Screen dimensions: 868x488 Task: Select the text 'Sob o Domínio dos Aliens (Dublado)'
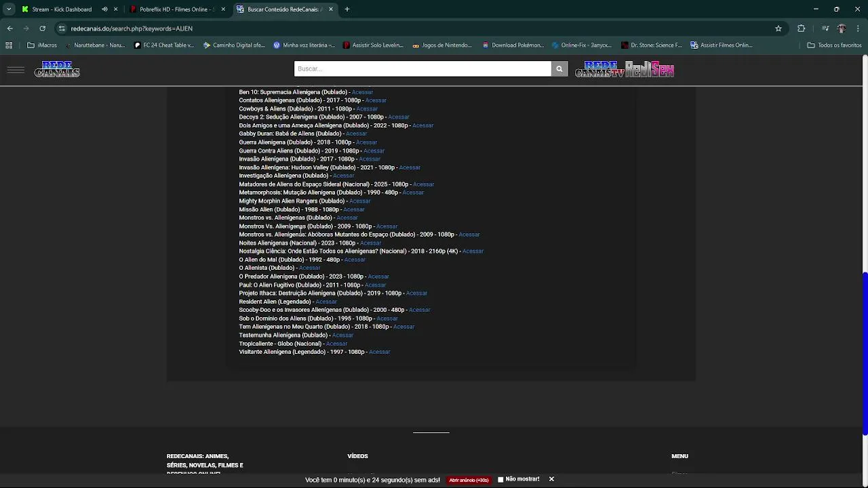(x=286, y=319)
